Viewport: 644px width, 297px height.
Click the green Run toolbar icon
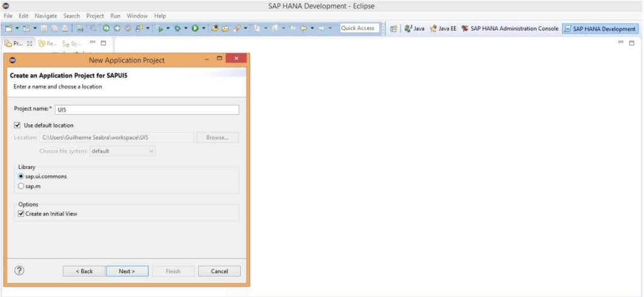tap(195, 28)
